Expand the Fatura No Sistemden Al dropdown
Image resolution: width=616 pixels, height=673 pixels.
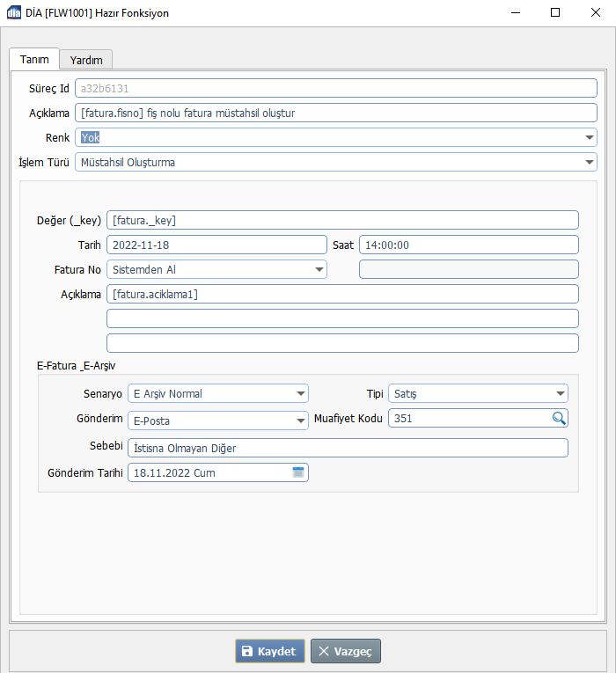(x=318, y=270)
